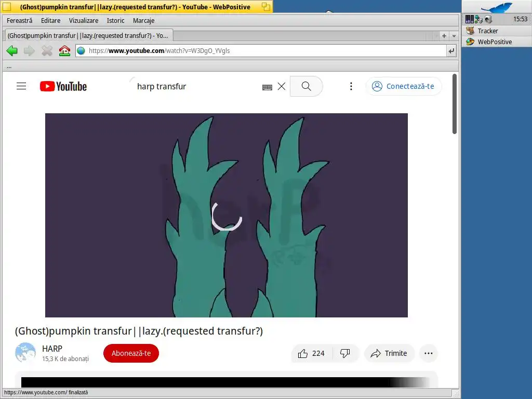Open Tracker in the Deskbar
The image size is (532, 399).
[x=496, y=31]
